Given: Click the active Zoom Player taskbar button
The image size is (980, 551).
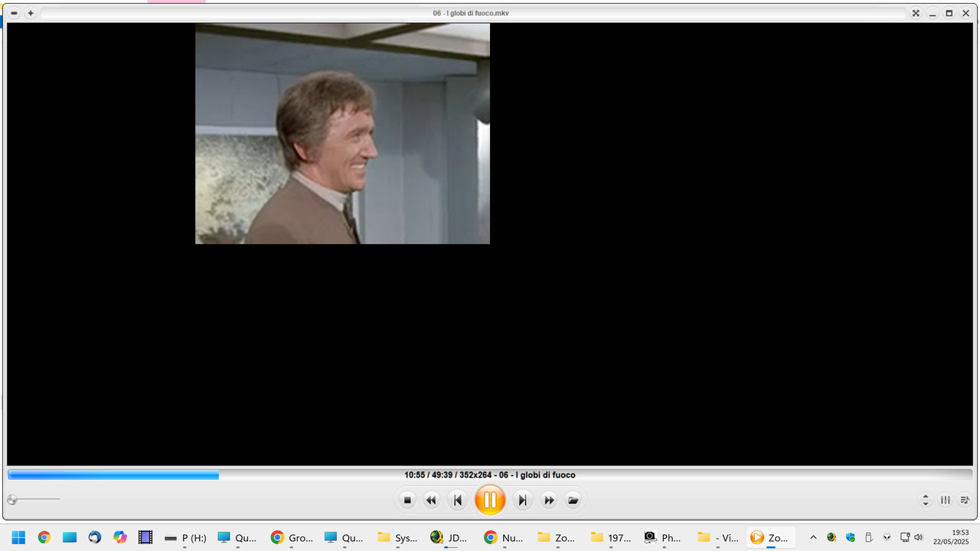Looking at the screenshot, I should click(770, 538).
